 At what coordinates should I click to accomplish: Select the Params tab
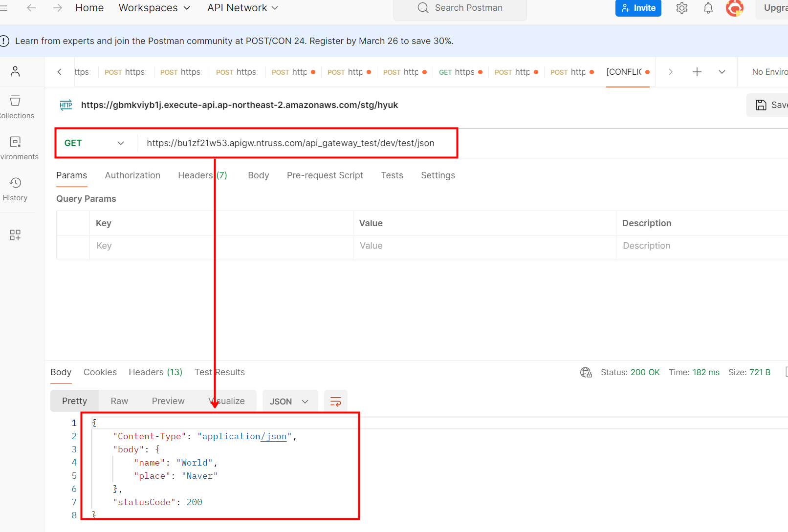pos(71,175)
